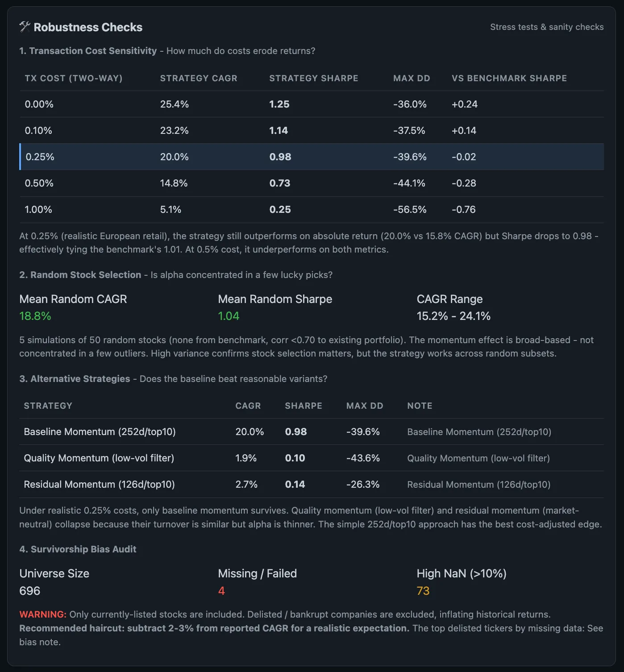Click the Max DD header in cost table
The image size is (624, 672).
412,78
